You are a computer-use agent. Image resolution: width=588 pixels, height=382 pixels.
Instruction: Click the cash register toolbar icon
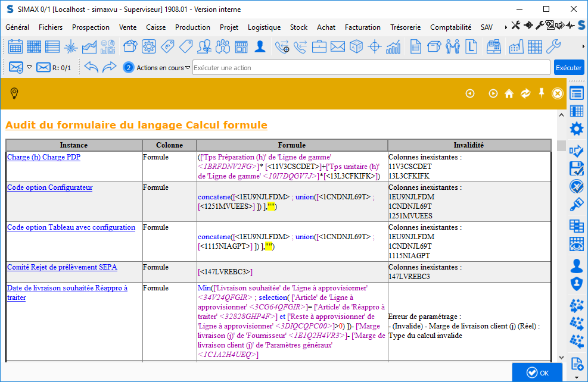(x=493, y=46)
